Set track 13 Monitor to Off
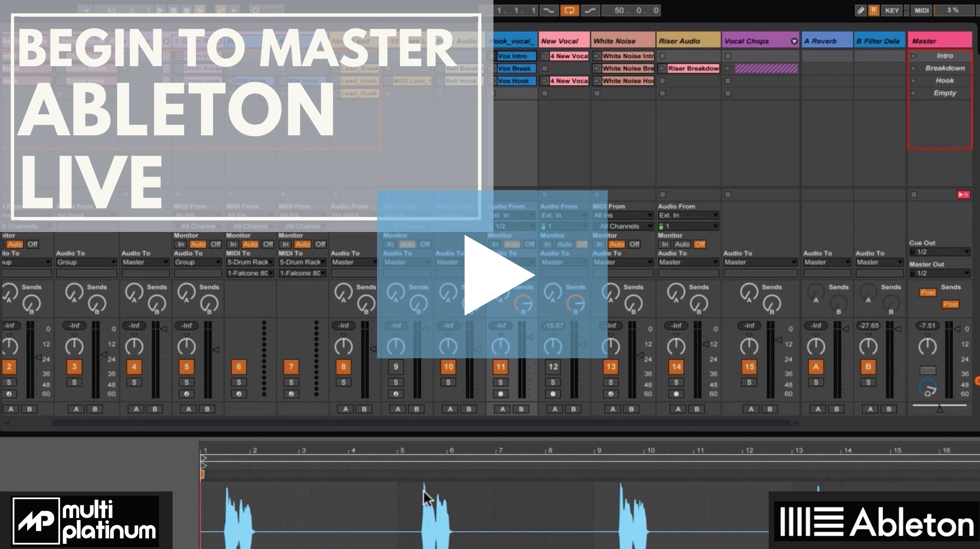This screenshot has height=549, width=980. point(634,244)
